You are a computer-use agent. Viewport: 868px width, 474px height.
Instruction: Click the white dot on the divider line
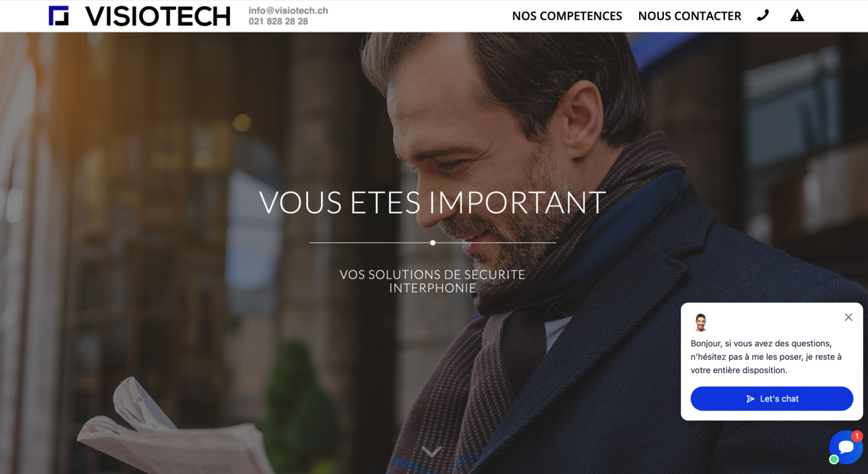point(433,243)
